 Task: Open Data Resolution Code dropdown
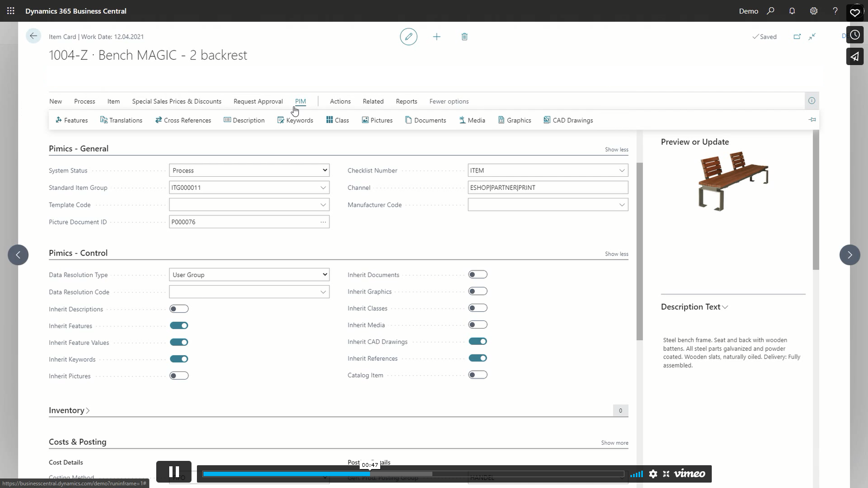click(x=323, y=292)
